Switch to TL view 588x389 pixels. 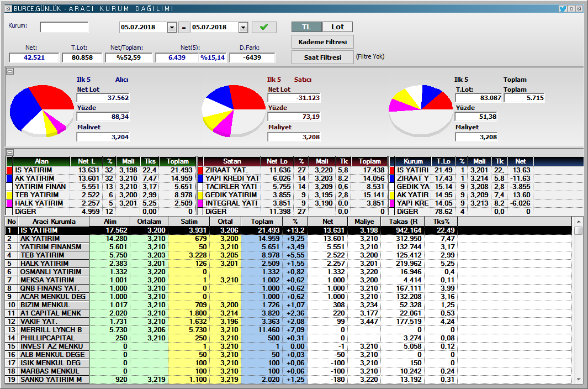[x=306, y=27]
